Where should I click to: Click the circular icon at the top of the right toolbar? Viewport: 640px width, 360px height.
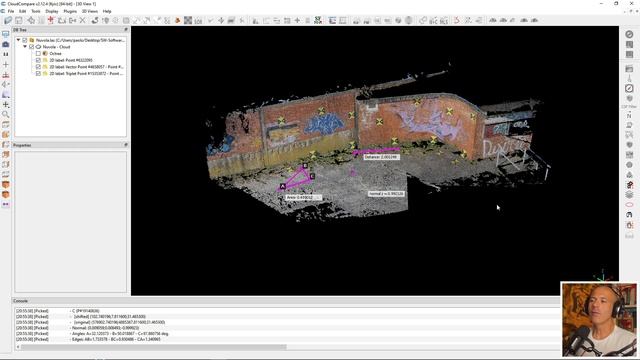[x=629, y=34]
